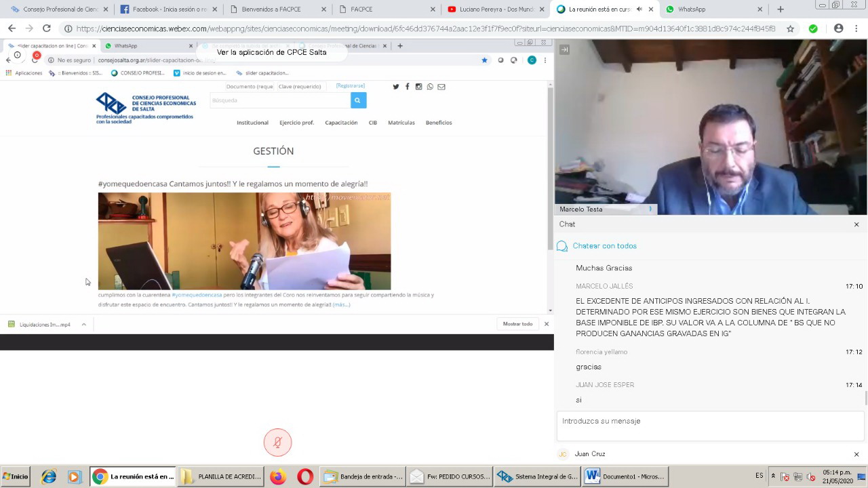
Task: Open Documento1 Microsoft Word taskbar item
Action: (x=625, y=476)
